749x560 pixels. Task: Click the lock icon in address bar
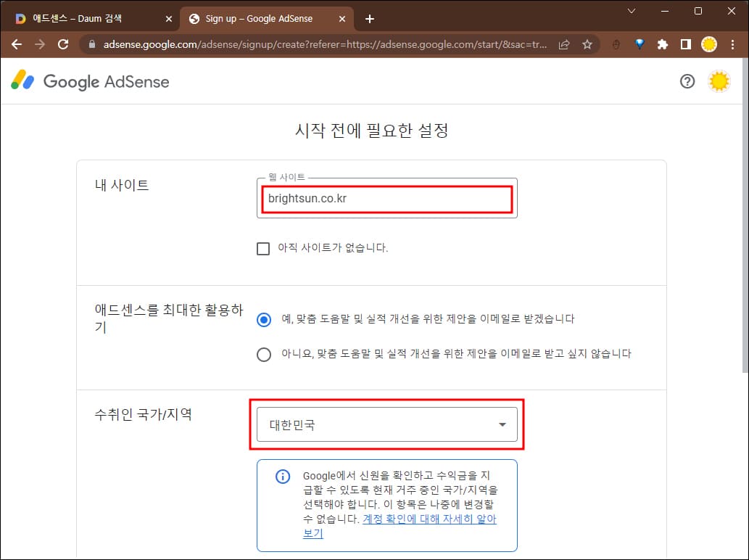[x=92, y=44]
